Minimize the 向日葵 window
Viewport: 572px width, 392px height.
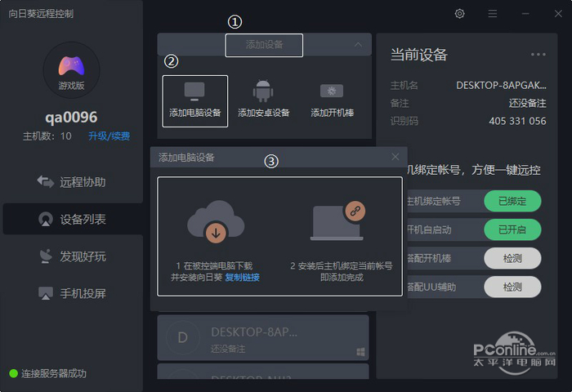[525, 14]
